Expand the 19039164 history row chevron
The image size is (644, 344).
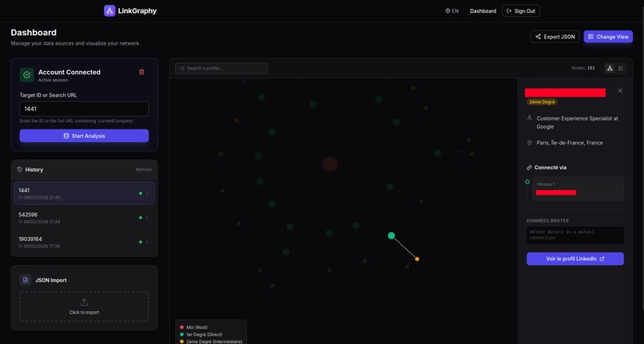tap(148, 242)
